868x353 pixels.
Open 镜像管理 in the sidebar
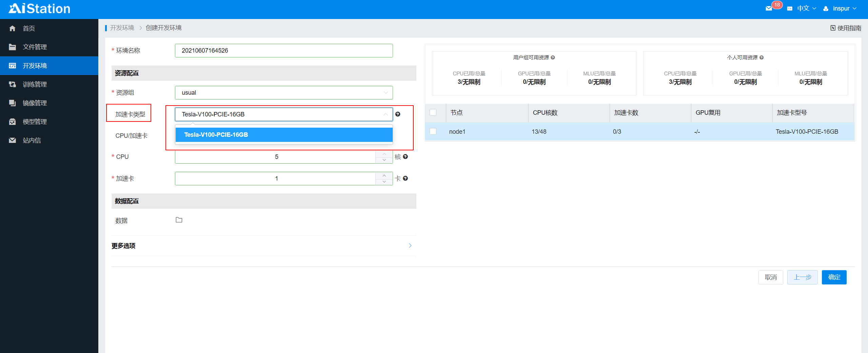35,103
